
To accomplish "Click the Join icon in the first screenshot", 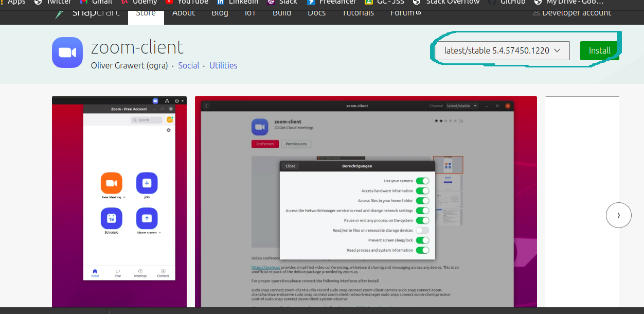I will coord(147,183).
